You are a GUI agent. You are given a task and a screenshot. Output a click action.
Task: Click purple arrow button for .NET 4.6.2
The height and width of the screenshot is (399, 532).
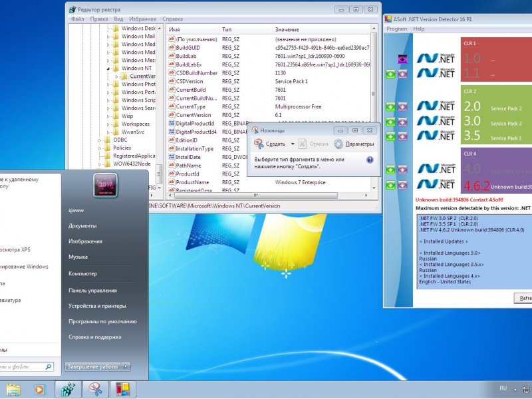[x=402, y=185]
